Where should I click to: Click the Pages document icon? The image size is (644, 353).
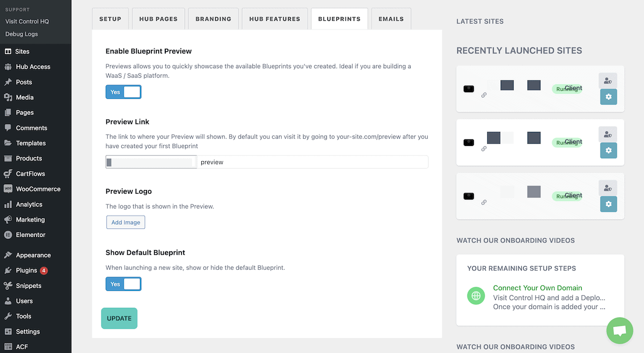coord(8,113)
